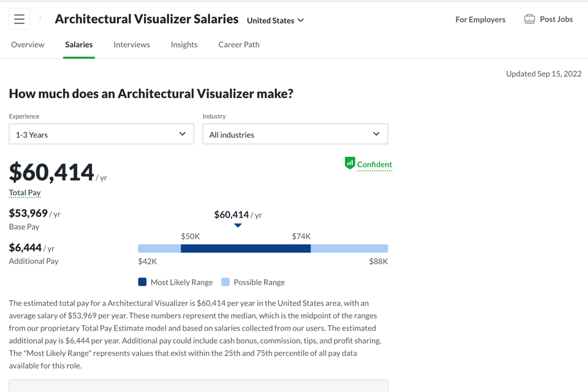Image resolution: width=588 pixels, height=392 pixels.
Task: Click the dark blue Most Likely Range swatch
Action: [142, 282]
